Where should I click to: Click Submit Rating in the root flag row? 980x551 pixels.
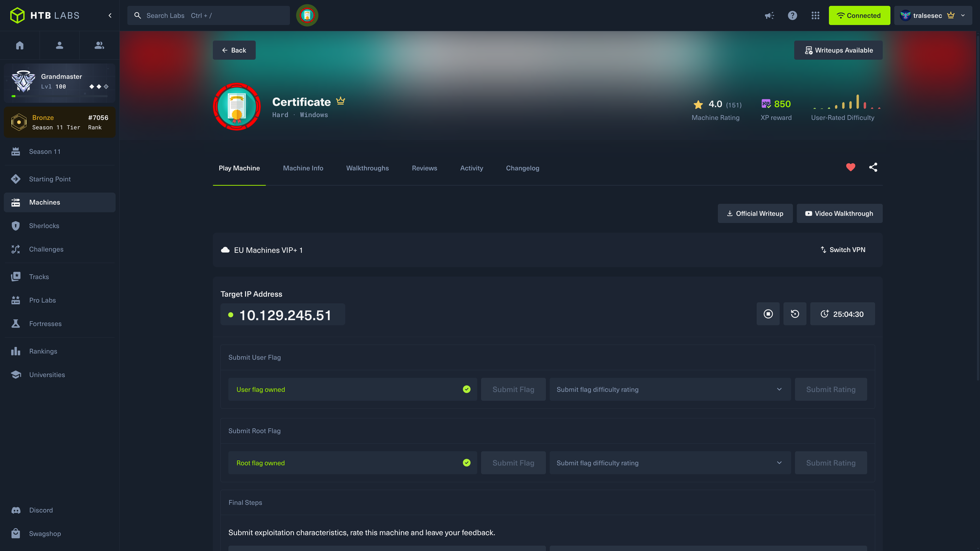[x=831, y=463]
